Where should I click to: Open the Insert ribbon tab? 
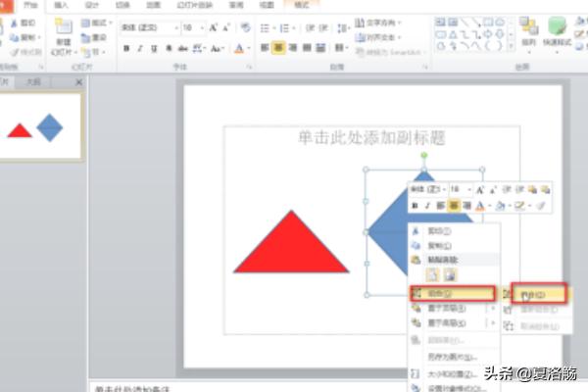(x=61, y=5)
